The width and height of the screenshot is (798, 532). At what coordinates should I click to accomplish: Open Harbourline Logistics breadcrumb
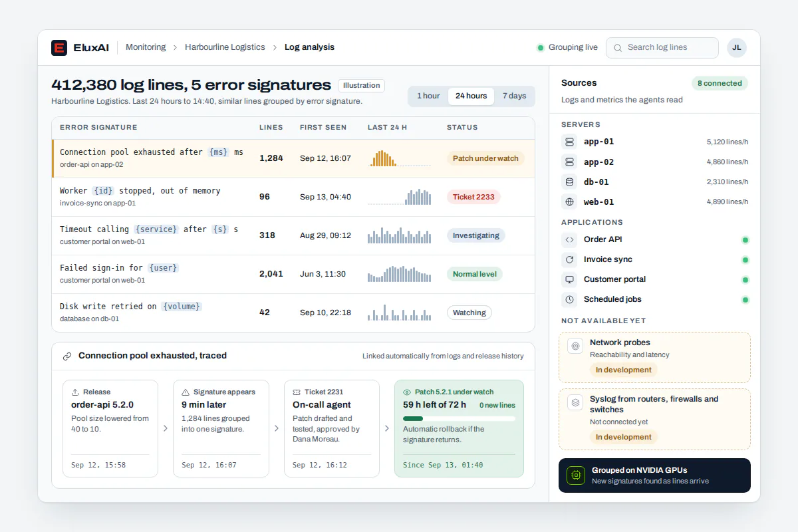pos(225,47)
